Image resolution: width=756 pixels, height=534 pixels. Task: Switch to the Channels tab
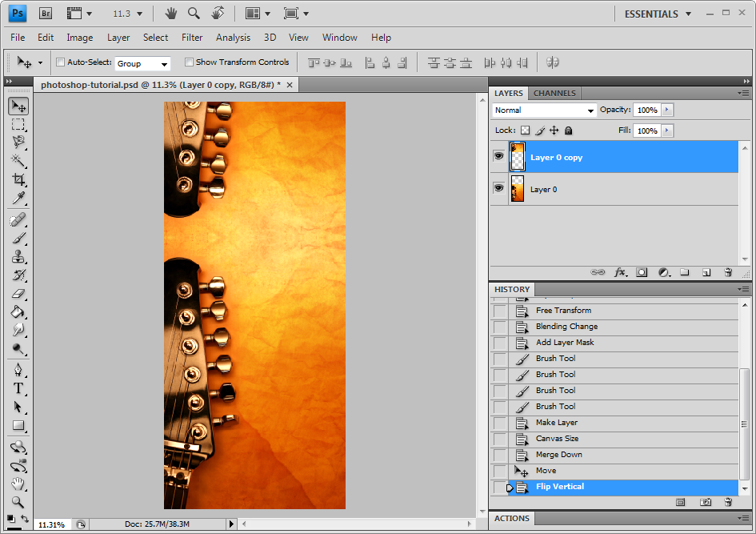pyautogui.click(x=554, y=93)
